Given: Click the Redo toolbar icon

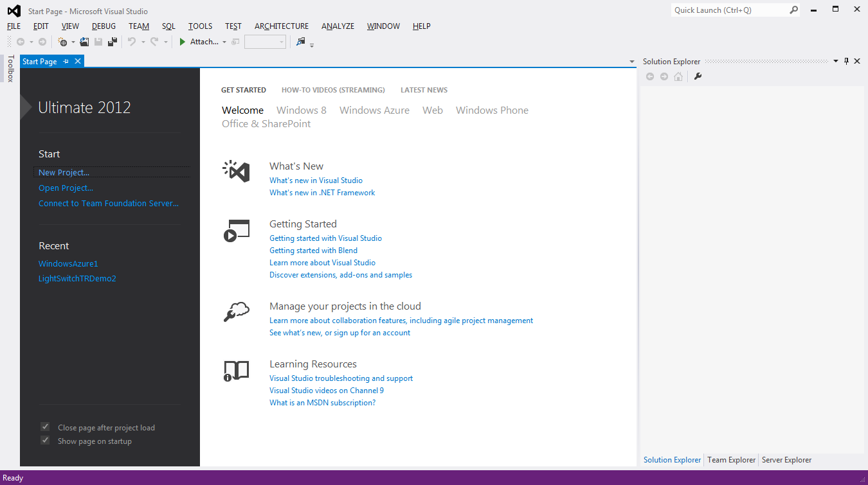Looking at the screenshot, I should point(154,42).
